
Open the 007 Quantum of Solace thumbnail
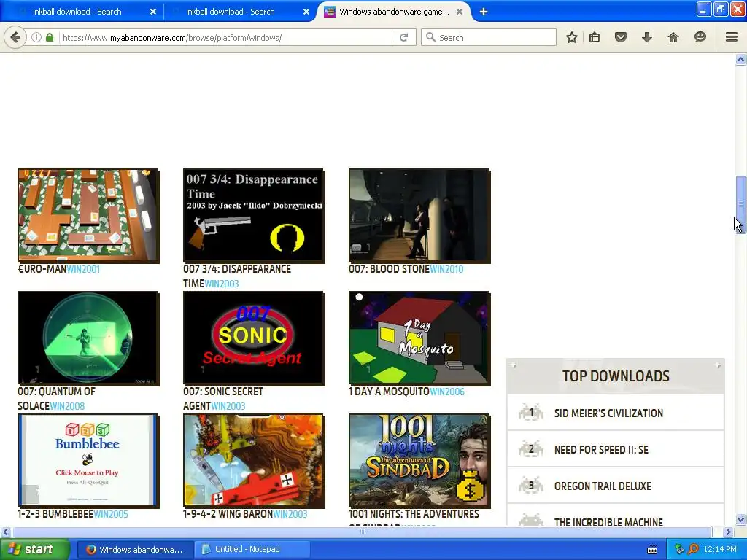coord(88,338)
